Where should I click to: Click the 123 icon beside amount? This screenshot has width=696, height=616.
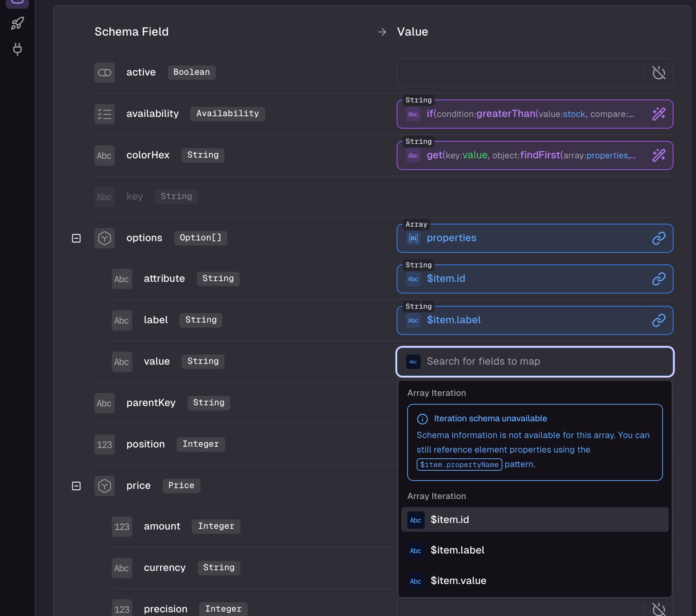(122, 527)
